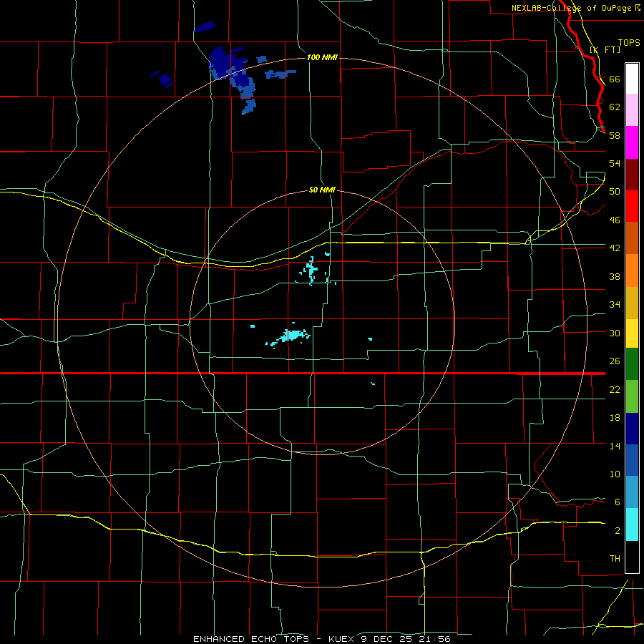Viewport: 644px width, 644px height.
Task: Click the gold mustard legend swatch
Action: pyautogui.click(x=632, y=303)
